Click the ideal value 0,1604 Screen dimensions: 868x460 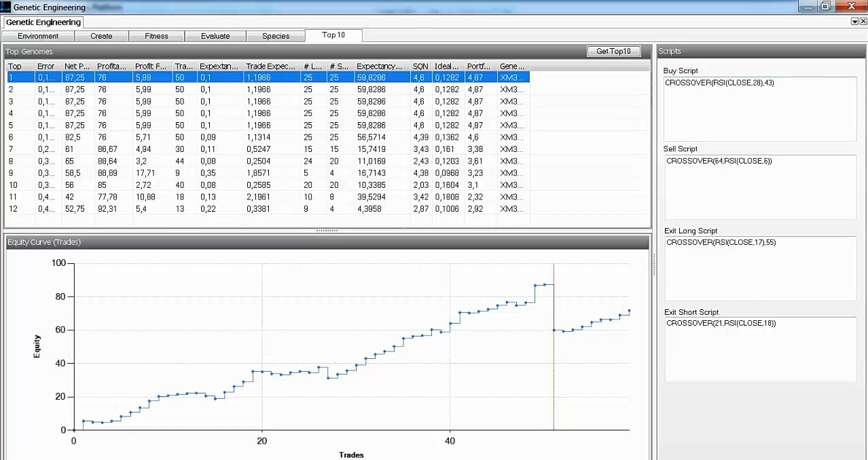pos(447,185)
